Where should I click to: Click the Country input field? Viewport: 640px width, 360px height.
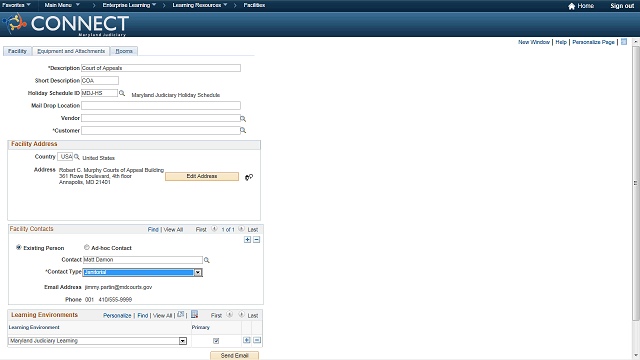pos(65,157)
